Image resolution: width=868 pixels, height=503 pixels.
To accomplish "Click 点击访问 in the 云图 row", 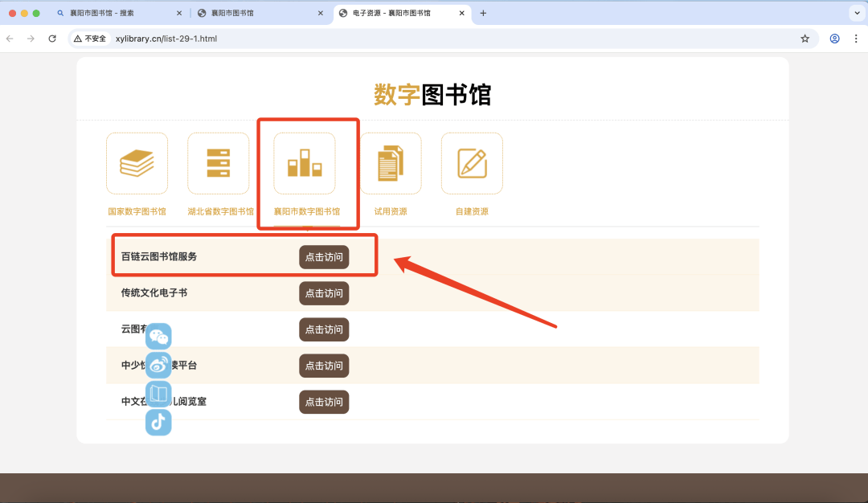I will point(324,329).
